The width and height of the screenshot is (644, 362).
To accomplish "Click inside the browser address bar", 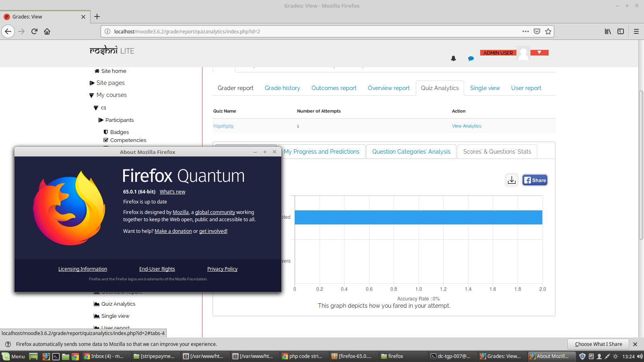I will click(x=282, y=31).
